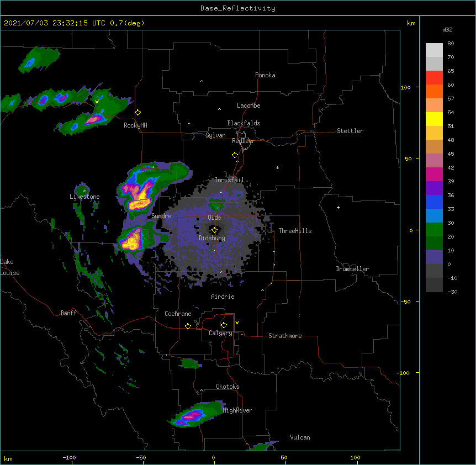Click the Blackfalds city label
476x465 pixels.
[244, 123]
